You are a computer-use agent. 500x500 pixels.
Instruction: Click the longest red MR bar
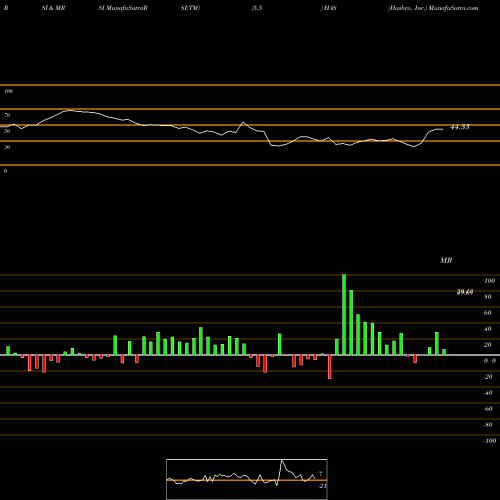(330, 367)
